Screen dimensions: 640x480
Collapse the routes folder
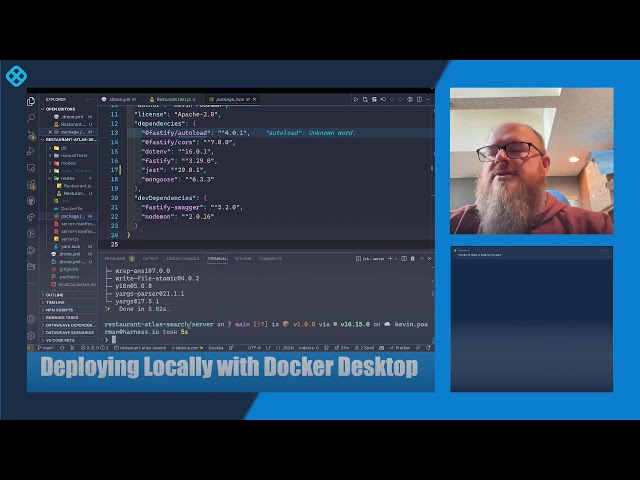click(x=67, y=178)
